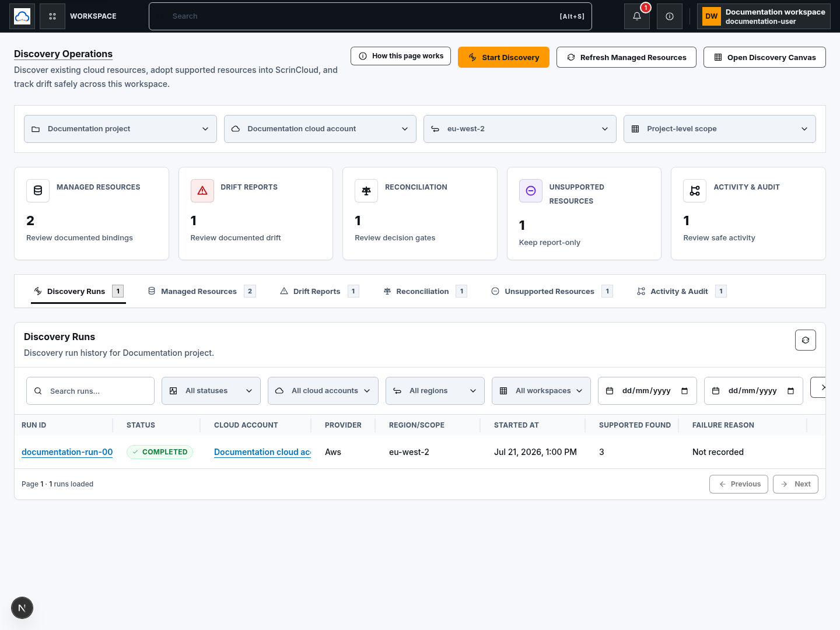Image resolution: width=840 pixels, height=630 pixels.
Task: Click the FAILURE REASON column header
Action: pos(723,425)
